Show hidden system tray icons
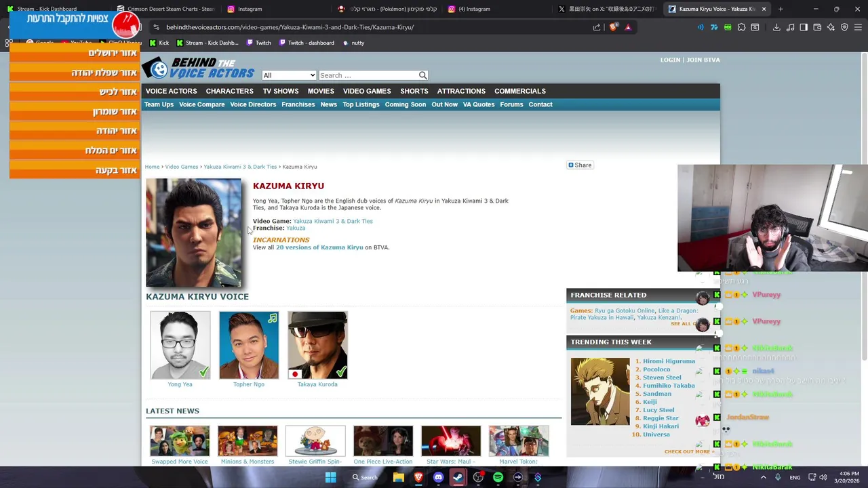Image resolution: width=868 pixels, height=488 pixels. [764, 477]
